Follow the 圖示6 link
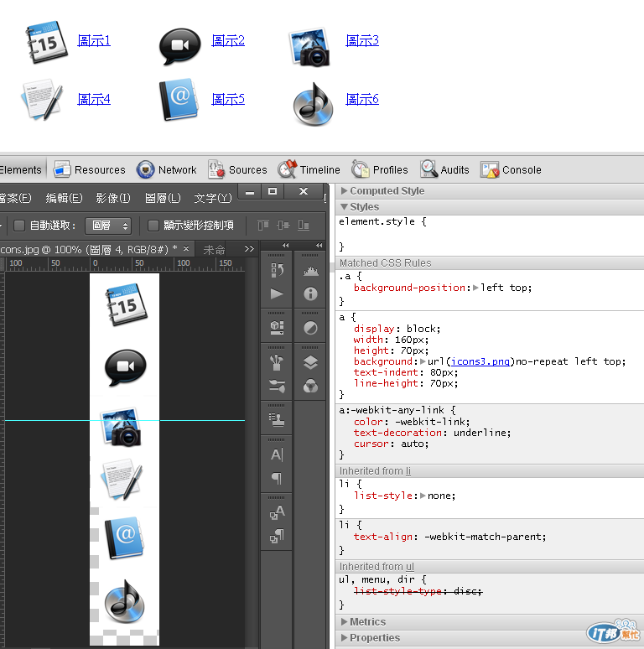The image size is (644, 649). [x=362, y=99]
